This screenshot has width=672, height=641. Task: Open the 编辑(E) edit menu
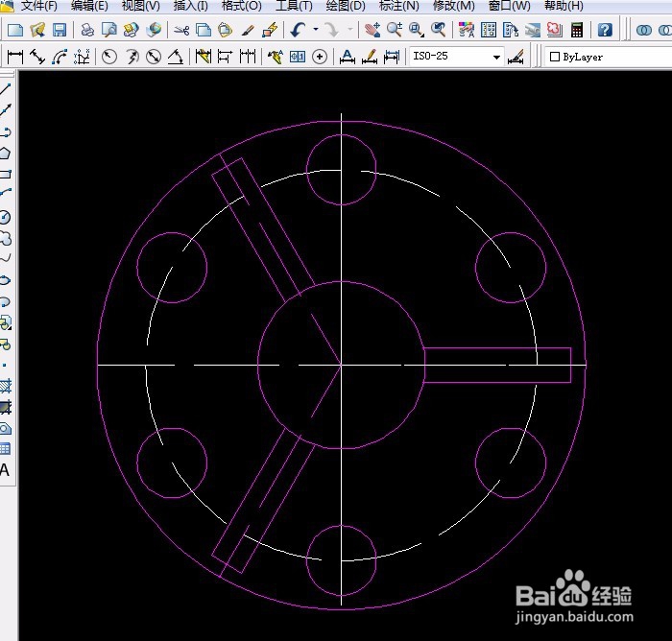(89, 6)
